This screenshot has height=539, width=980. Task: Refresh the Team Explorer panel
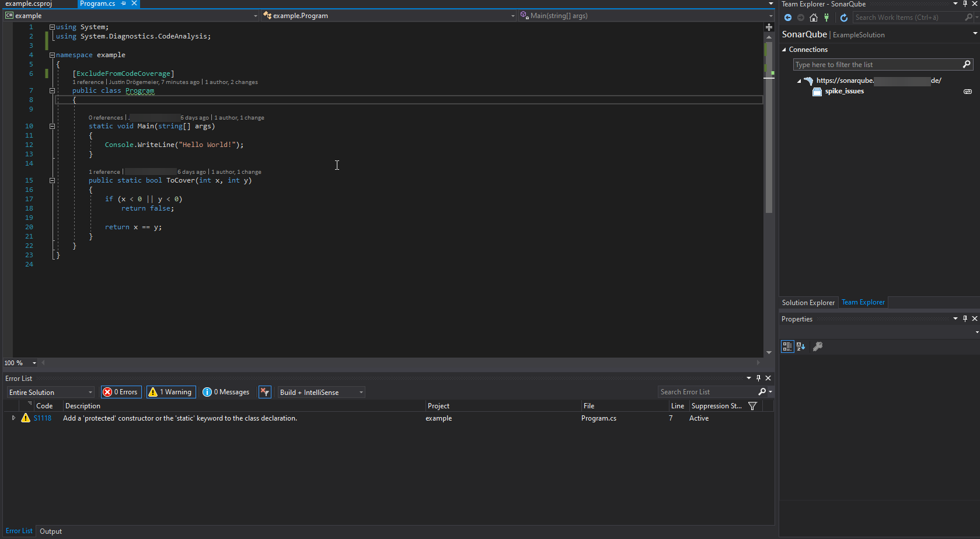(x=843, y=17)
